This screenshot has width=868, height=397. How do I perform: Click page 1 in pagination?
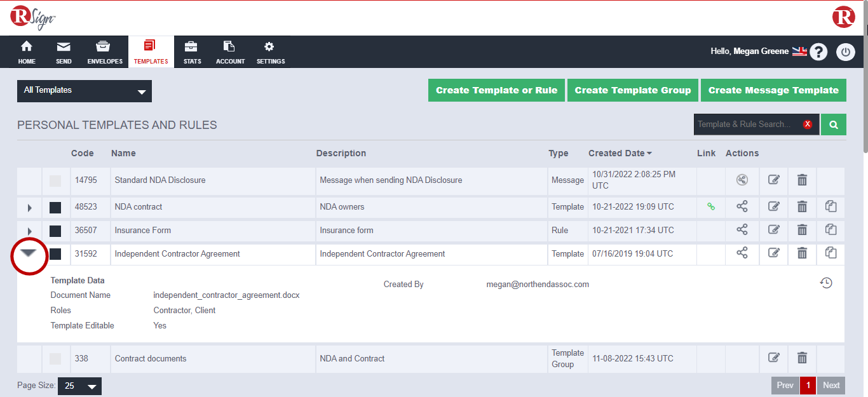(x=808, y=386)
